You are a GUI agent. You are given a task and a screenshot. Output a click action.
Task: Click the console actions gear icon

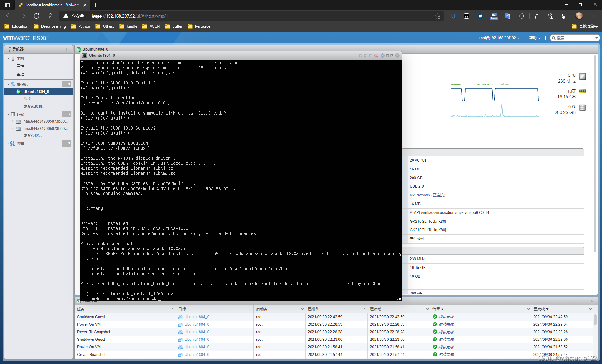pos(383,56)
